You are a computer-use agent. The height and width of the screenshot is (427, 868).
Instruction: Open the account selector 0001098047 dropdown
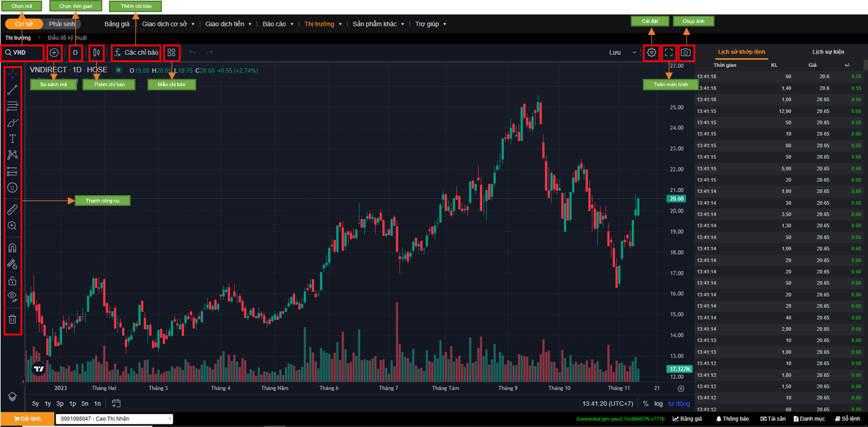click(x=114, y=419)
